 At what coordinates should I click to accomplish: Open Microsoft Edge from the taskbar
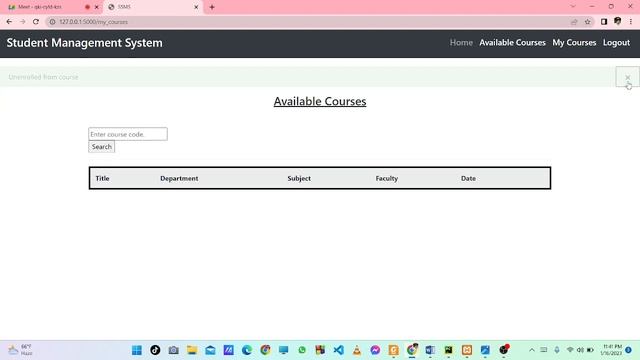click(247, 350)
